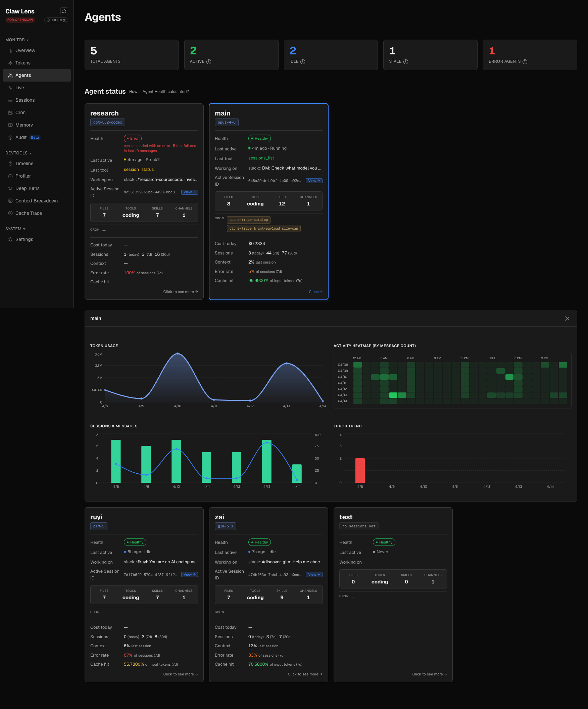588x709 pixels.
Task: Click the help icon next to STALE
Action: coord(406,62)
